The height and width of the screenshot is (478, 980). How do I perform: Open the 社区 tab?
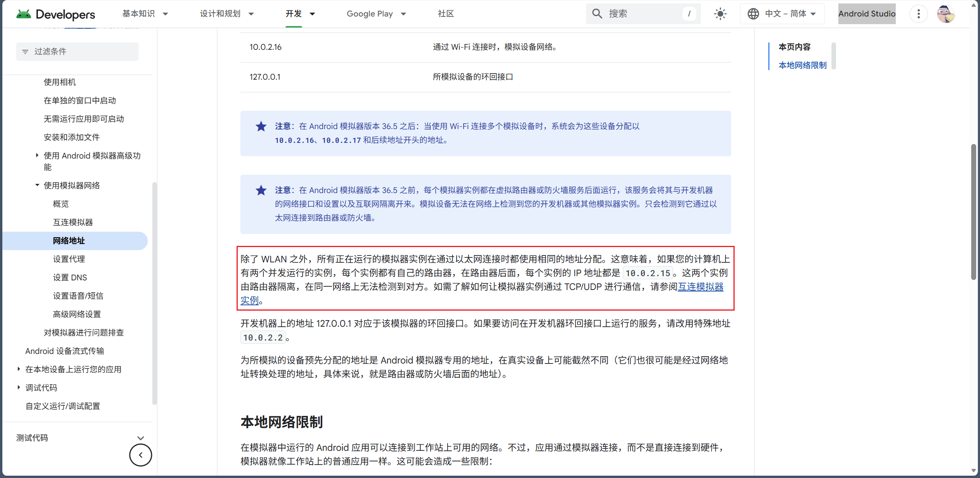(446, 14)
